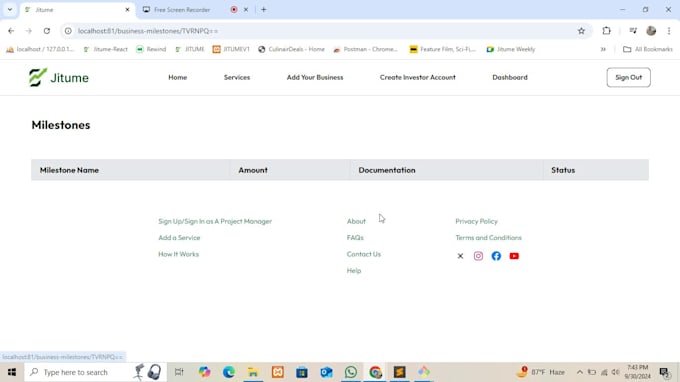Open the Postman bookmark
Image resolution: width=680 pixels, height=382 pixels.
(x=366, y=49)
